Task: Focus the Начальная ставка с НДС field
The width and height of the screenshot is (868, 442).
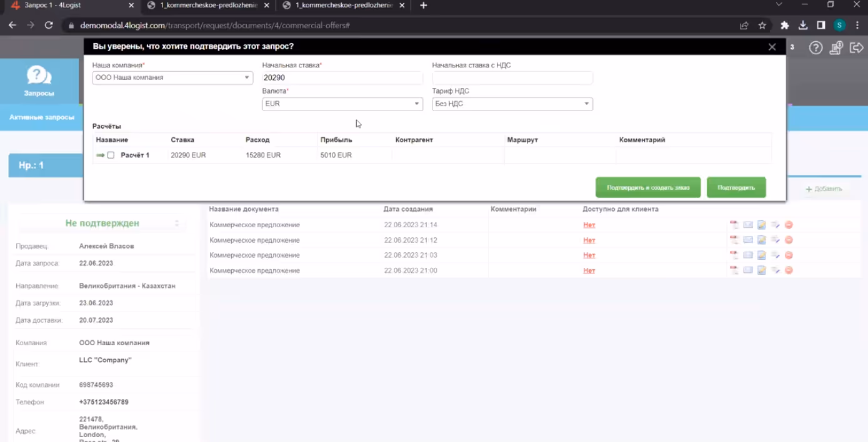Action: pos(512,78)
